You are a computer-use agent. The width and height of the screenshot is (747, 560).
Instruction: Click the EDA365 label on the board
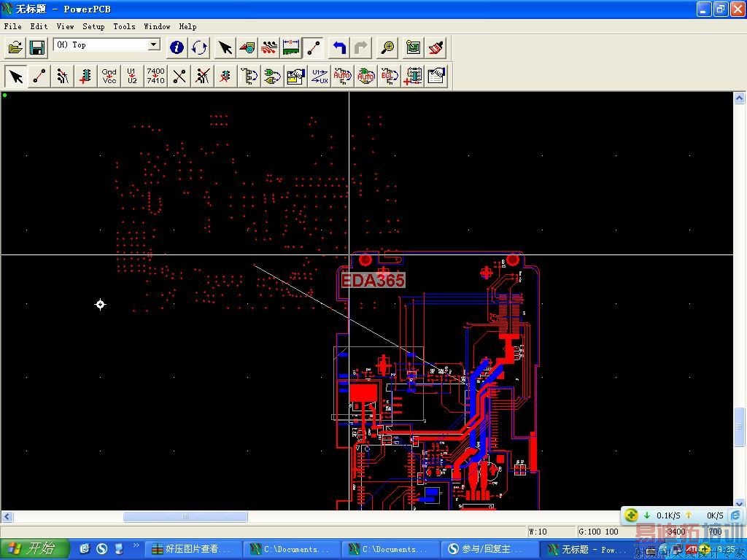click(373, 280)
